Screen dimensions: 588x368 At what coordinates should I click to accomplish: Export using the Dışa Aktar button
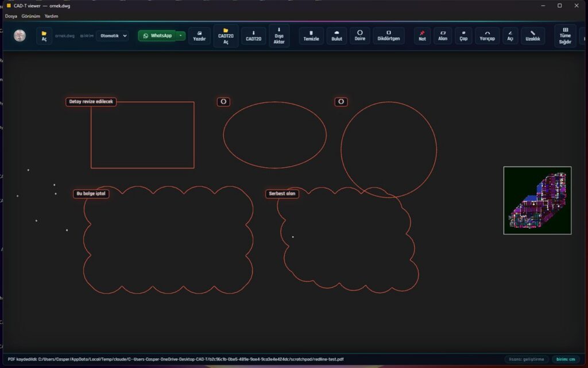(x=279, y=36)
